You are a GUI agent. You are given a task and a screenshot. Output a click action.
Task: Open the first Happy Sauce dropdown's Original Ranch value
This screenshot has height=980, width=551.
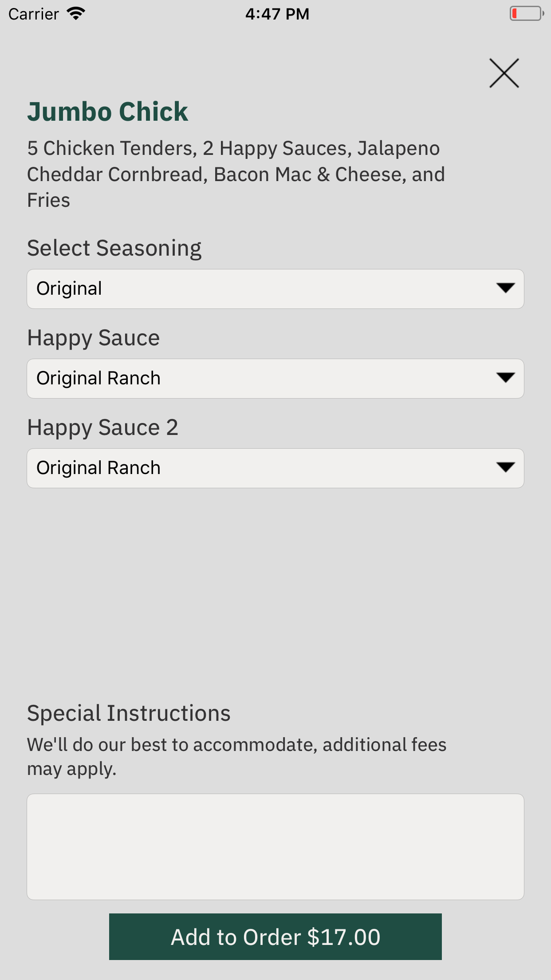[98, 379]
